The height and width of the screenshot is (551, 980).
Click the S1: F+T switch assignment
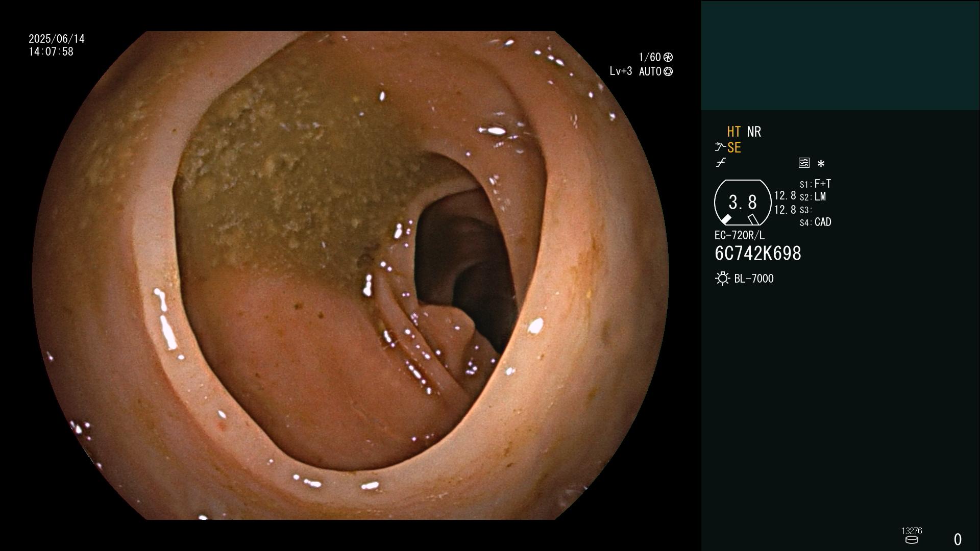pyautogui.click(x=816, y=184)
